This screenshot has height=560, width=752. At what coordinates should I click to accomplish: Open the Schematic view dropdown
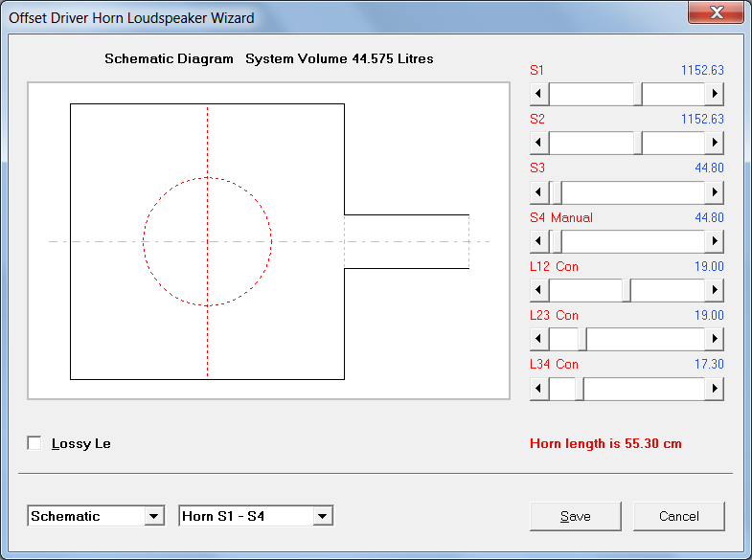click(154, 516)
